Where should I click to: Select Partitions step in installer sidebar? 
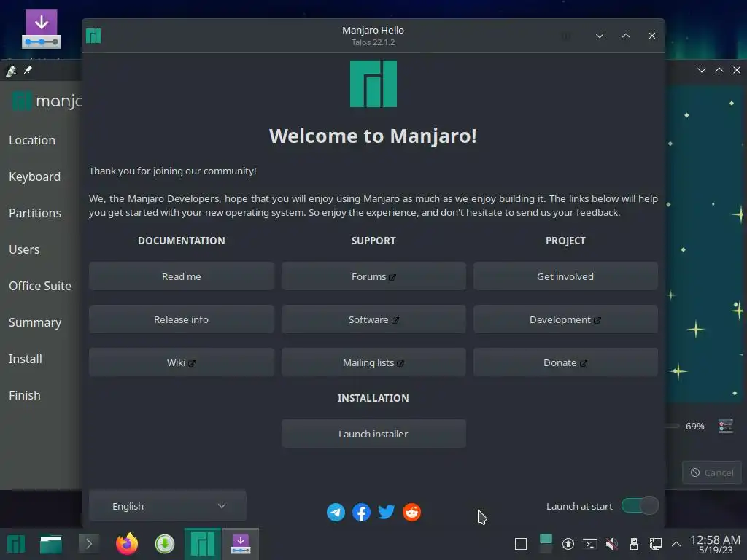tap(35, 213)
